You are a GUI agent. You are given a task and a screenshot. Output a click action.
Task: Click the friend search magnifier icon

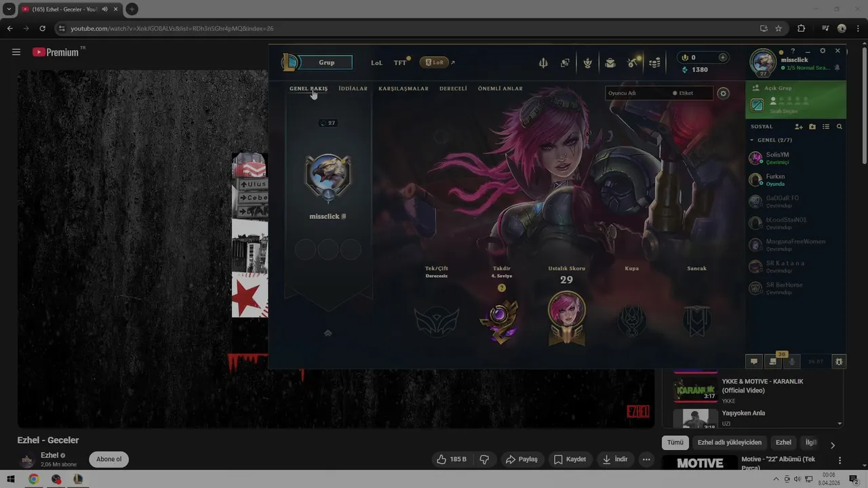(840, 127)
